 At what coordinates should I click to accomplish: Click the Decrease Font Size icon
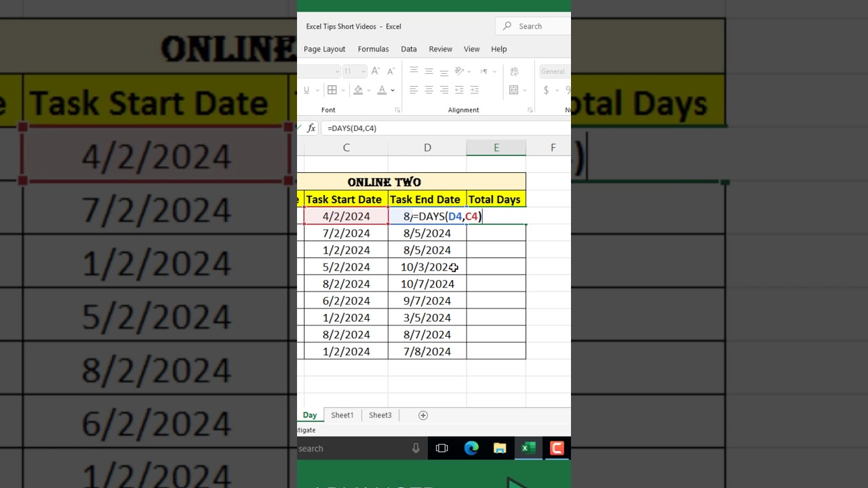coord(391,71)
